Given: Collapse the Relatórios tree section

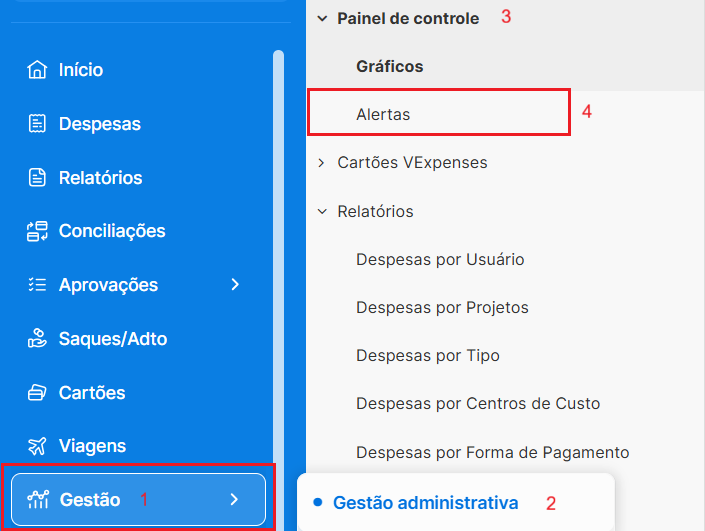Looking at the screenshot, I should point(322,212).
